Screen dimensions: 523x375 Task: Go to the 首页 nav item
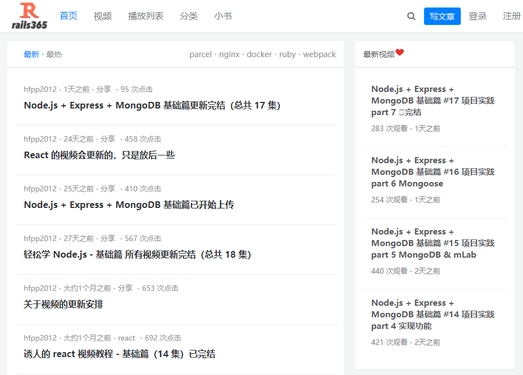[x=68, y=16]
